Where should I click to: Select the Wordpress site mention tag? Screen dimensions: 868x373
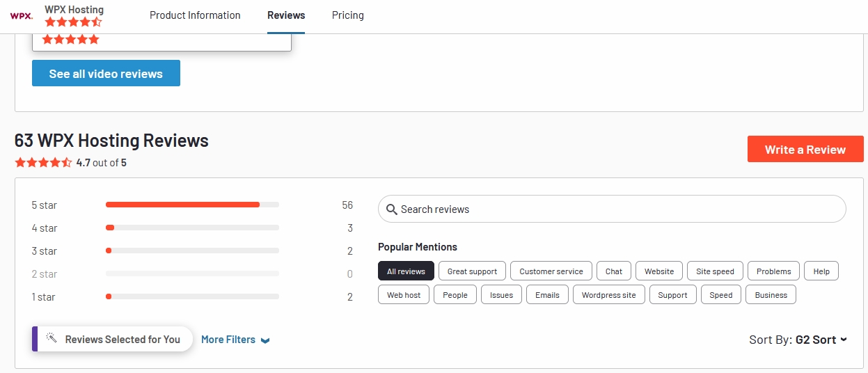[608, 295]
